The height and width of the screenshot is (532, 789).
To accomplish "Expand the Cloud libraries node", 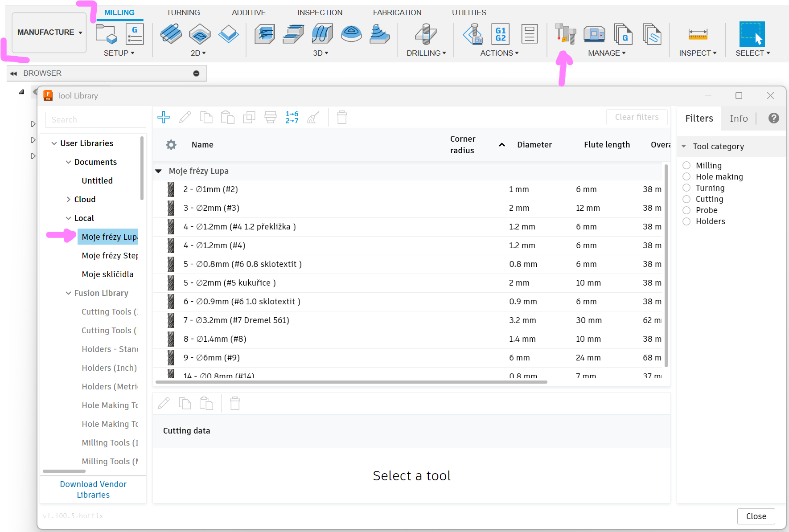I will pos(68,200).
